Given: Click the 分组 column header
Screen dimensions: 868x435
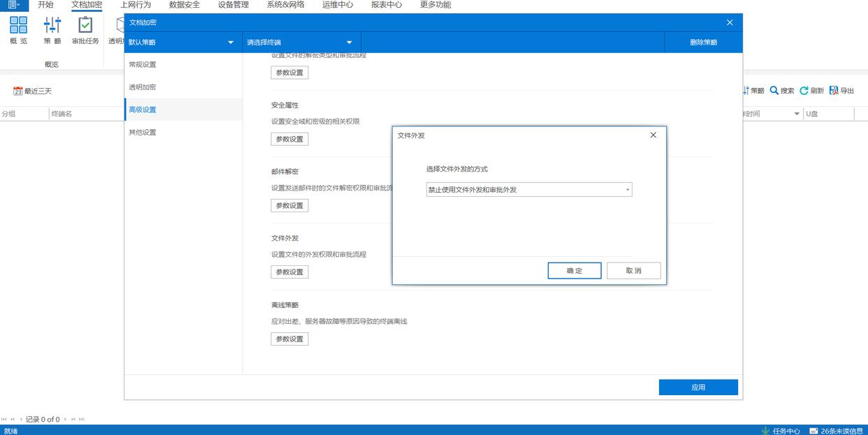Looking at the screenshot, I should tap(24, 114).
